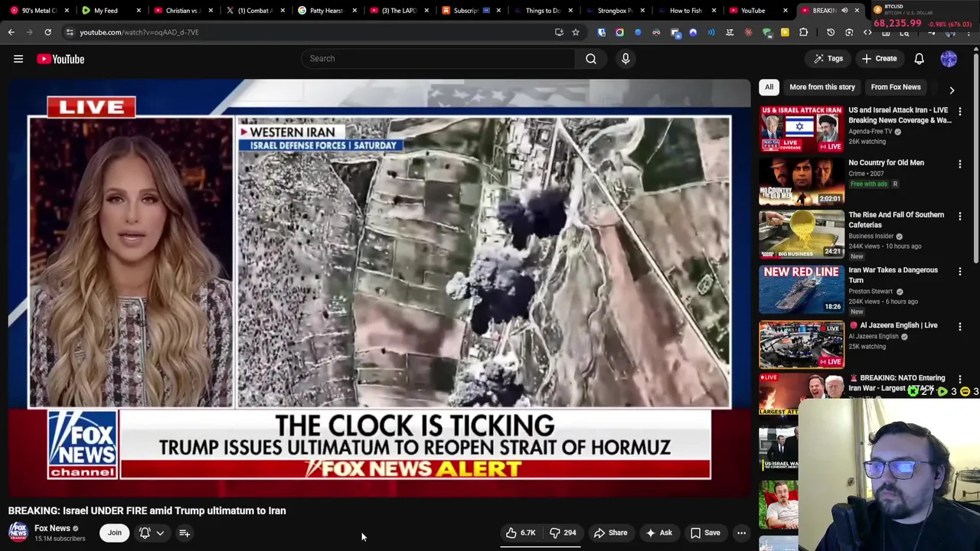Open options for BREAKING NATO Entering War

click(959, 379)
